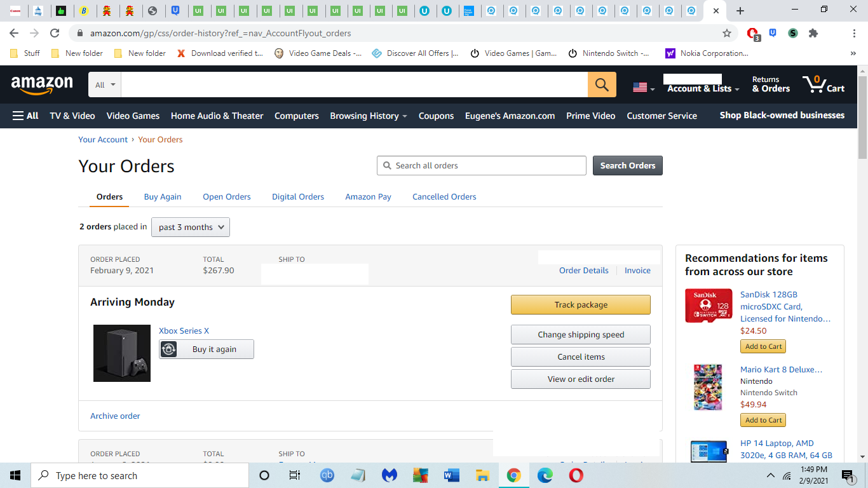Viewport: 868px width, 488px height.
Task: Click the Search all orders field
Action: coord(482,165)
